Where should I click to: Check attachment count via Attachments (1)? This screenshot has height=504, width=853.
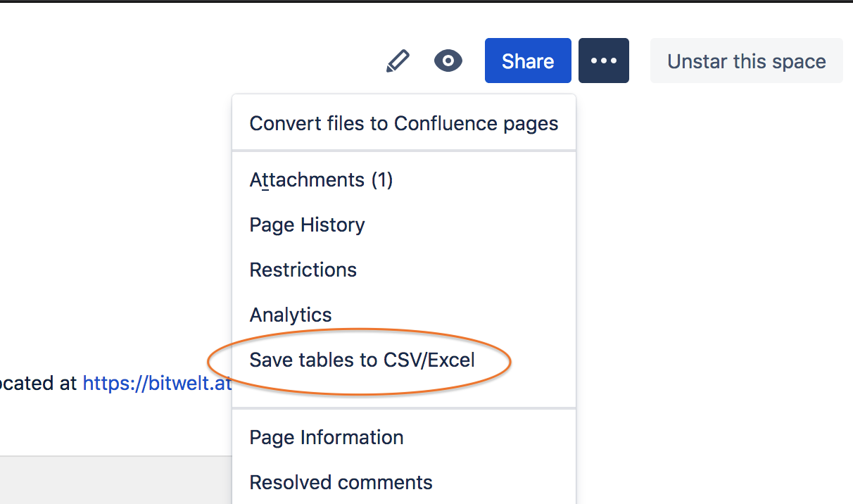321,179
